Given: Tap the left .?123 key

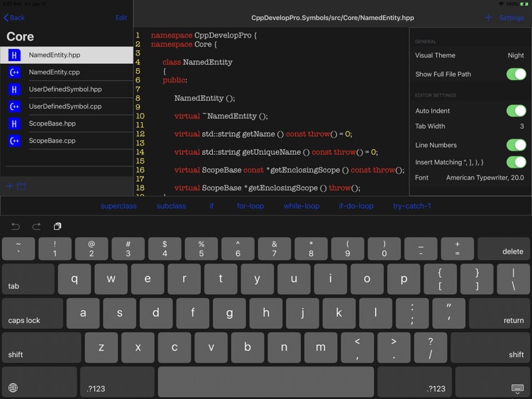Looking at the screenshot, I should (x=117, y=382).
